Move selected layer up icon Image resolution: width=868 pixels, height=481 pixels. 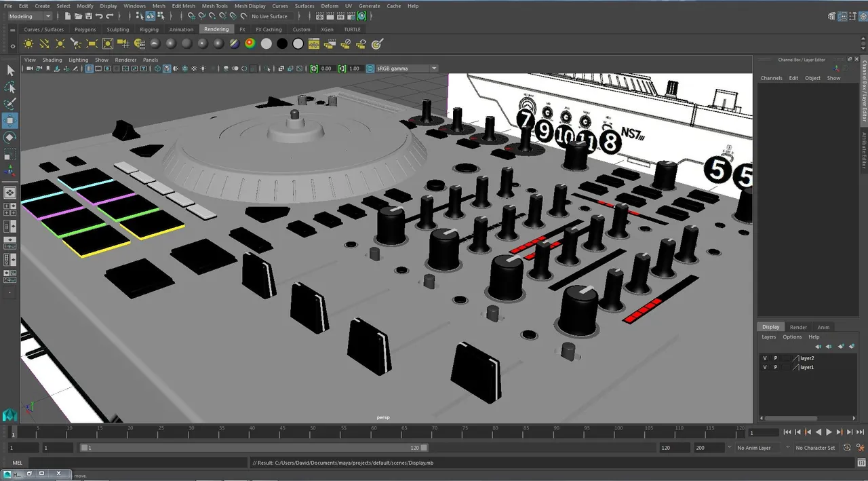click(818, 346)
